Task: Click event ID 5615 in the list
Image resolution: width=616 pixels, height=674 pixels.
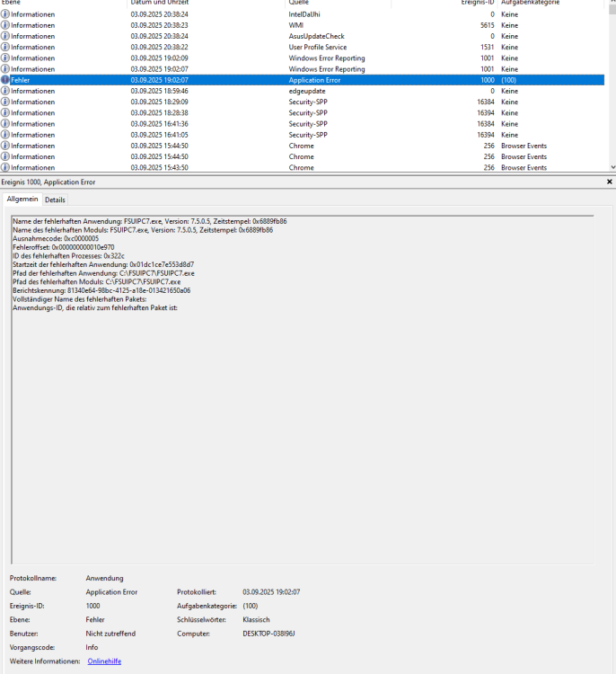Action: (x=487, y=25)
